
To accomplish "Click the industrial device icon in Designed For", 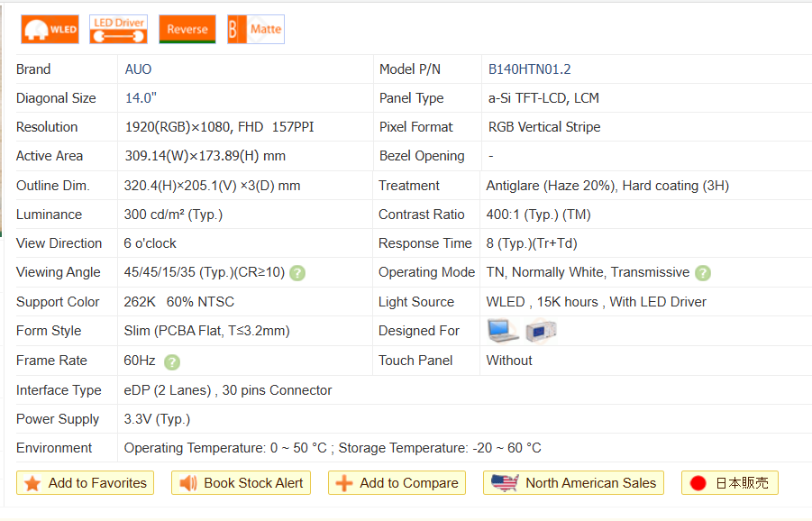I will [542, 331].
